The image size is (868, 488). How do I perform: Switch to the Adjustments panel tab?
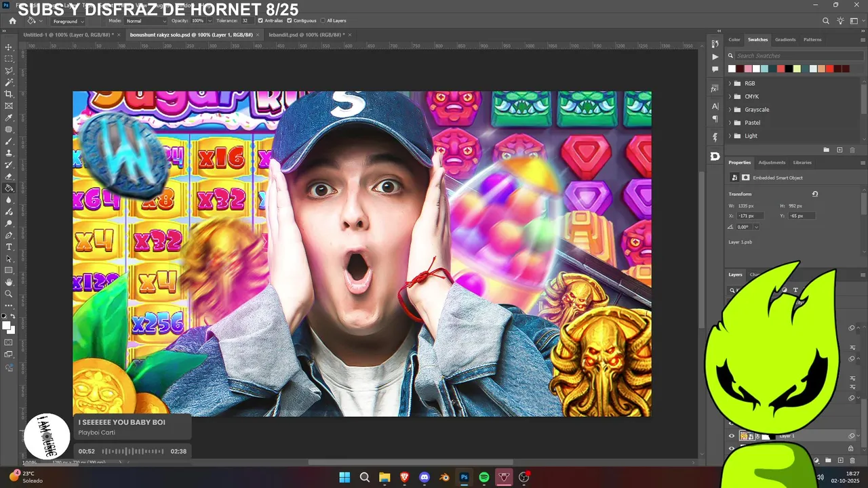point(772,163)
